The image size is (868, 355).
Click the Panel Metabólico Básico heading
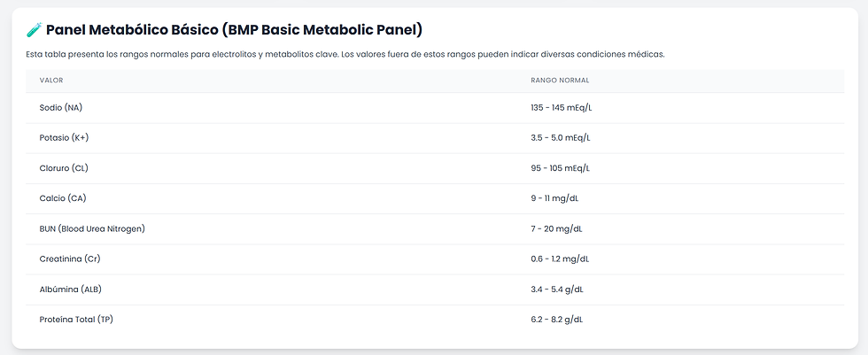234,30
